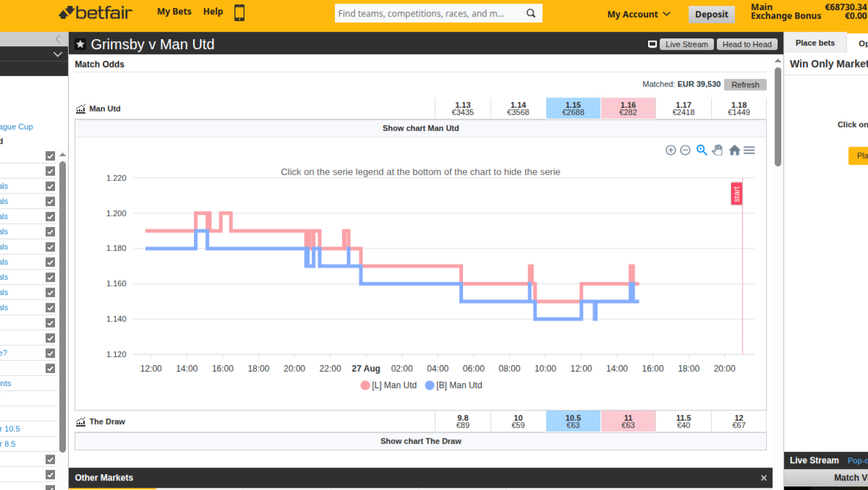The height and width of the screenshot is (490, 868).
Task: Refresh the Match Odds market
Action: coord(745,85)
